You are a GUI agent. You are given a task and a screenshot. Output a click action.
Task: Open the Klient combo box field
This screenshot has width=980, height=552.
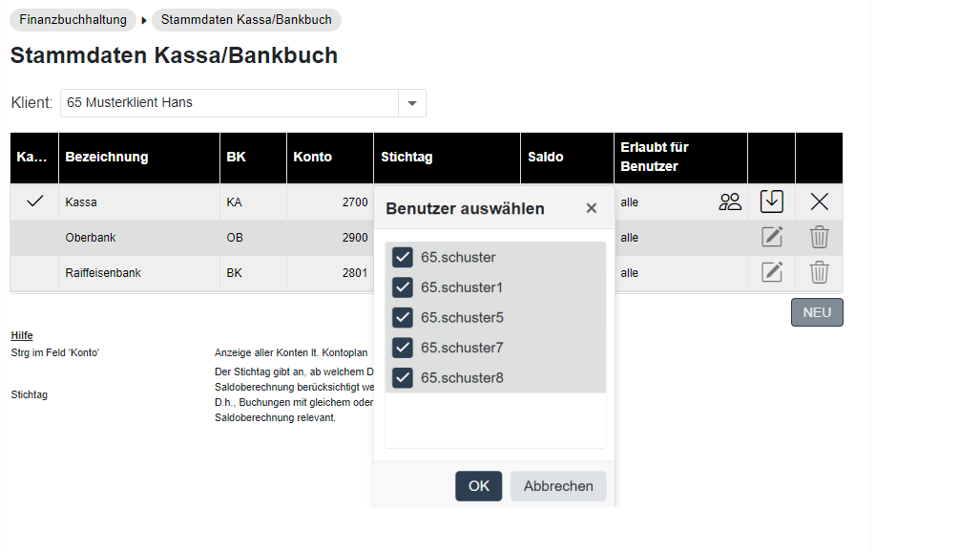click(229, 103)
